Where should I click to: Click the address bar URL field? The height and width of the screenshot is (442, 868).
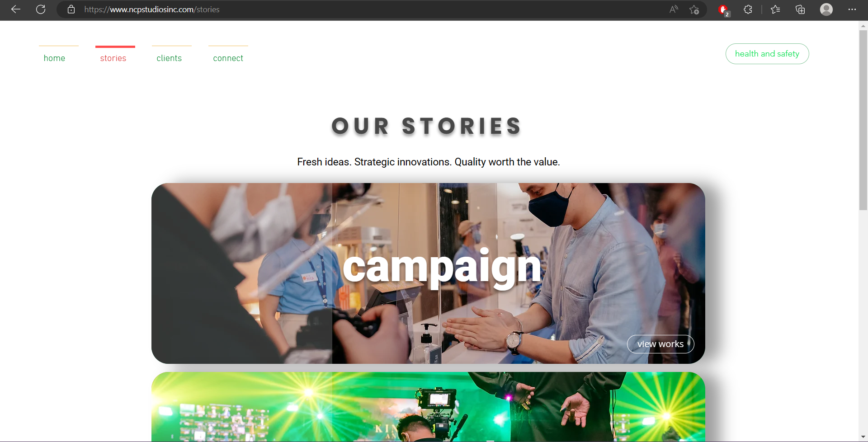(x=362, y=9)
